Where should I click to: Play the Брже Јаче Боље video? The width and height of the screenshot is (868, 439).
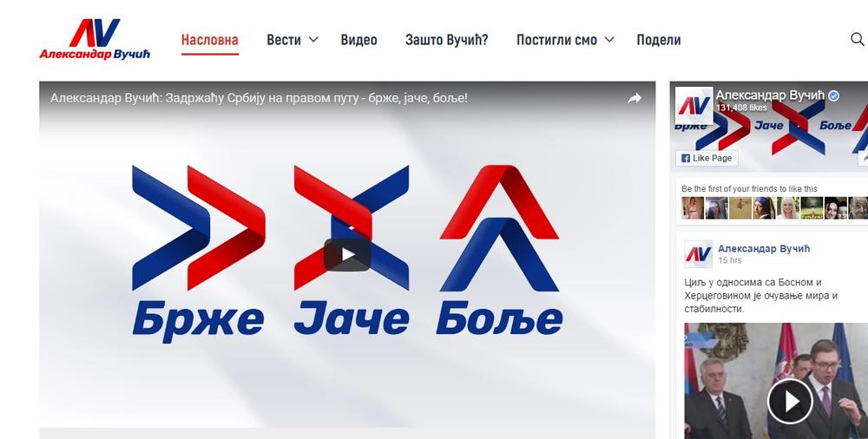coord(347,254)
